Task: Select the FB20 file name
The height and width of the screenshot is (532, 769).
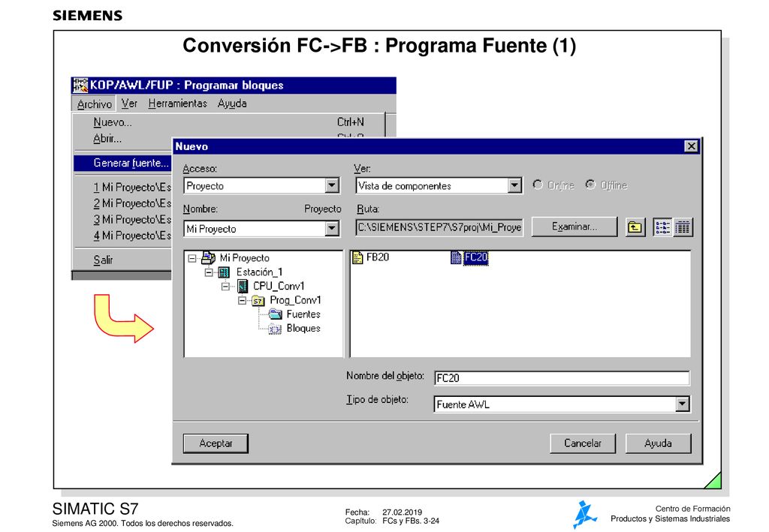Action: (x=378, y=257)
